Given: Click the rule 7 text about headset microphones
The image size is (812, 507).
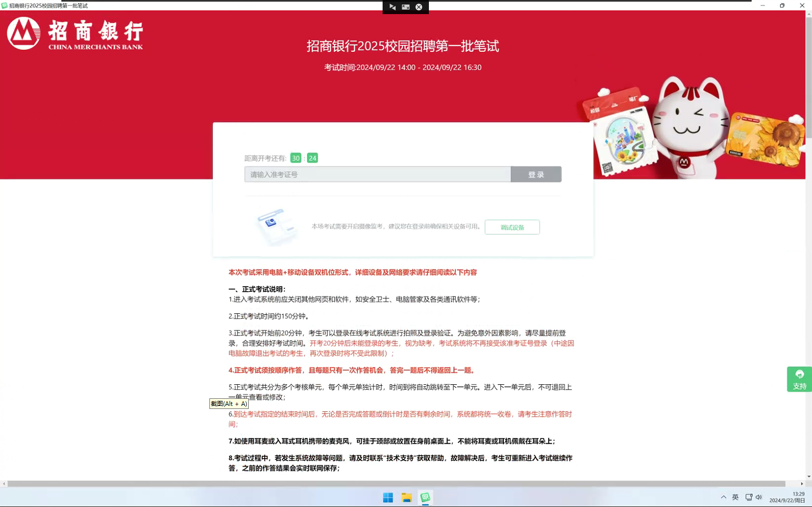Looking at the screenshot, I should tap(392, 441).
